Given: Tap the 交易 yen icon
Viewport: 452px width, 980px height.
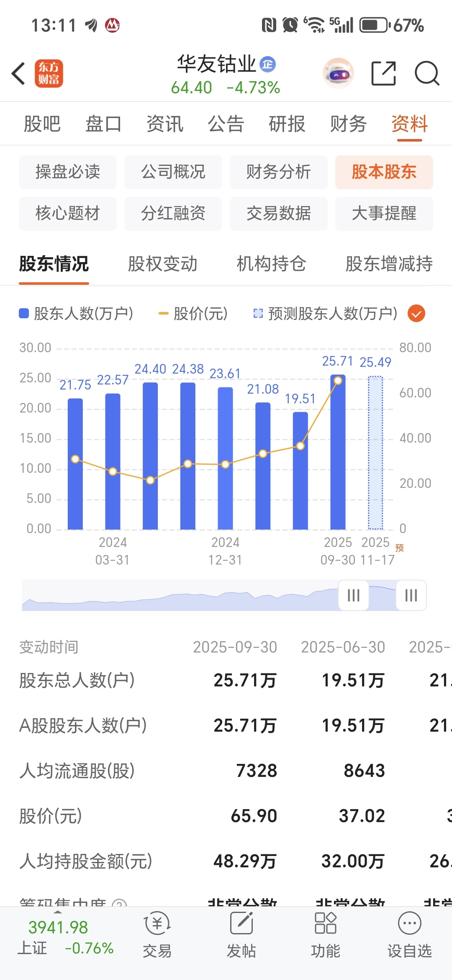Looking at the screenshot, I should [157, 923].
